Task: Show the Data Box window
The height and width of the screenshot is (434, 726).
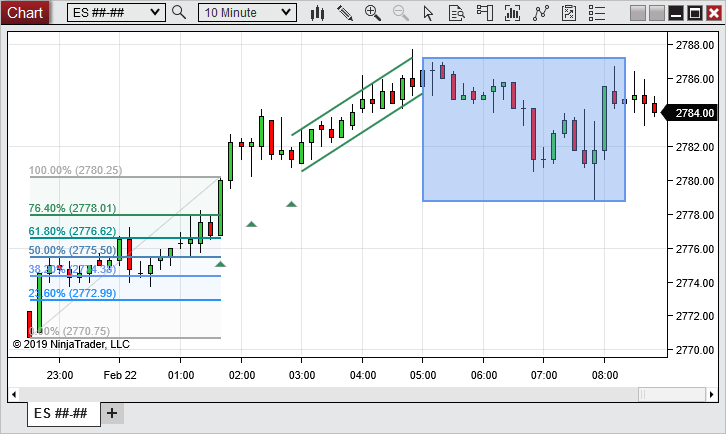Action: click(457, 13)
